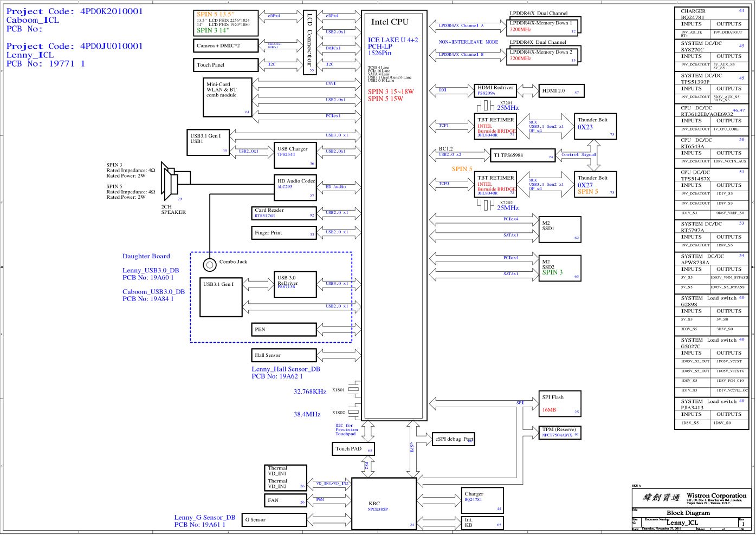The image size is (756, 535).
Task: Click the SPI Flash 16MB block
Action: [x=560, y=404]
